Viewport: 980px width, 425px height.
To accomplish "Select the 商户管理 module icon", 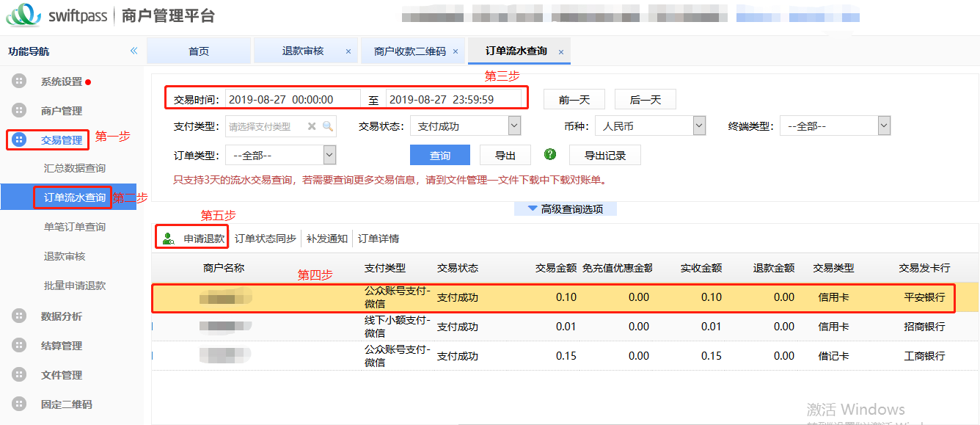I will 19,110.
